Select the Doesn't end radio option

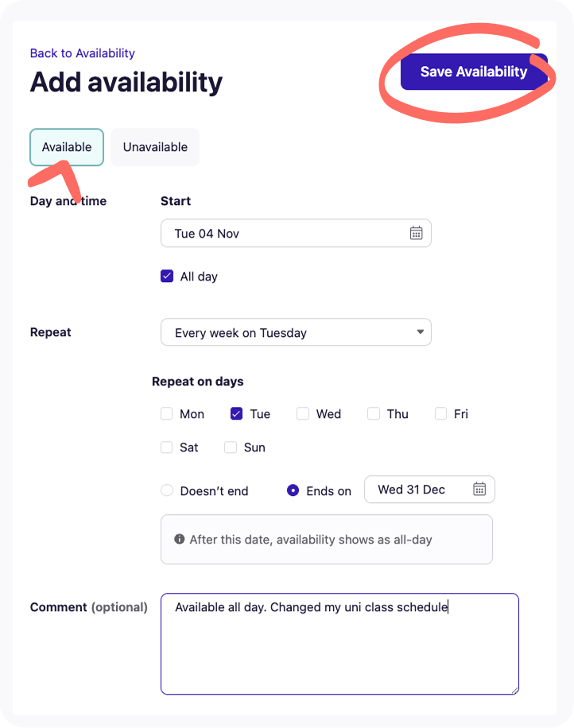(167, 490)
